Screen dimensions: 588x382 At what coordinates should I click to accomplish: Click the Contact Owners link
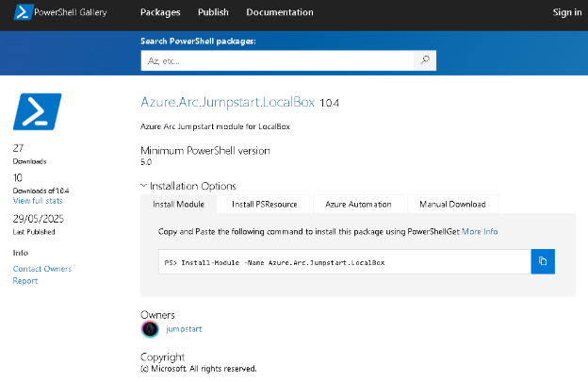pos(42,269)
